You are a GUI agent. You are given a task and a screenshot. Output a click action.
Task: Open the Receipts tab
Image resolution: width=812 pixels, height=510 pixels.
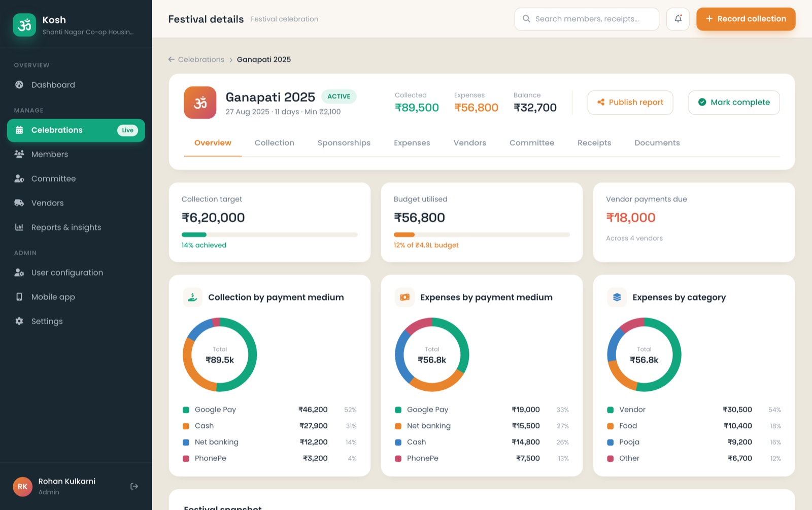click(594, 143)
